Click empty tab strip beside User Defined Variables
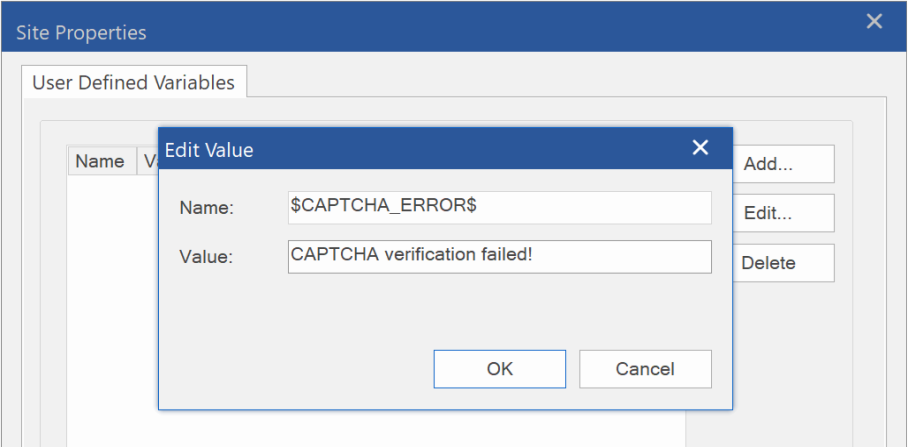Image resolution: width=908 pixels, height=448 pixels. point(560,80)
